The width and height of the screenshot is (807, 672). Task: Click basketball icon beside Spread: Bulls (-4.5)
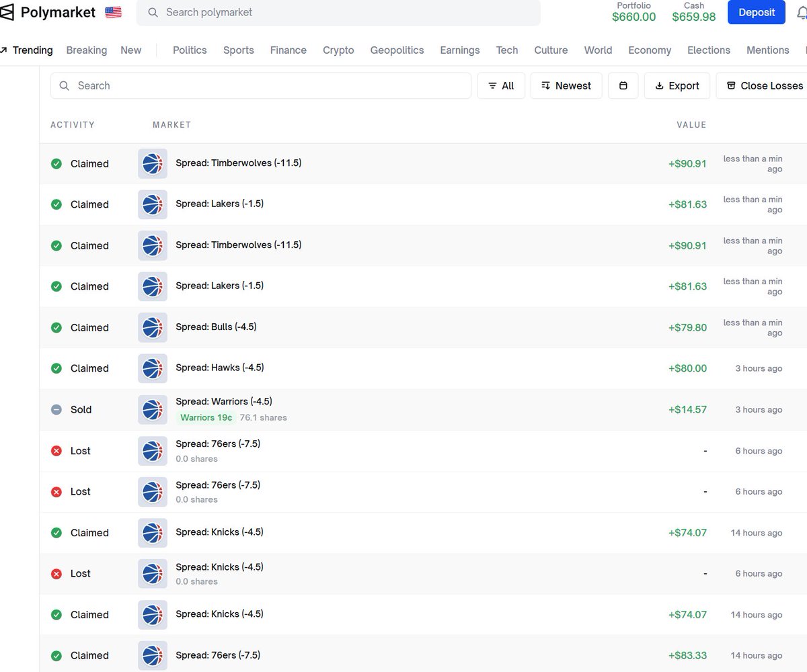(153, 328)
